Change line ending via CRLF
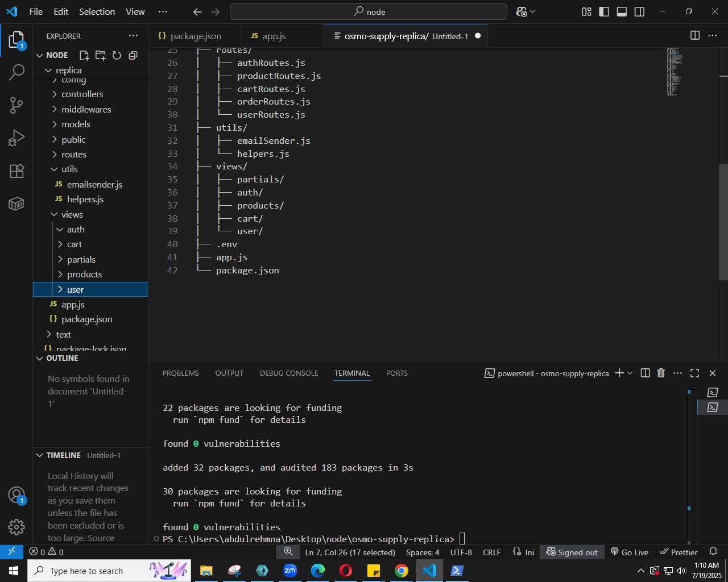The width and height of the screenshot is (728, 582). point(492,552)
